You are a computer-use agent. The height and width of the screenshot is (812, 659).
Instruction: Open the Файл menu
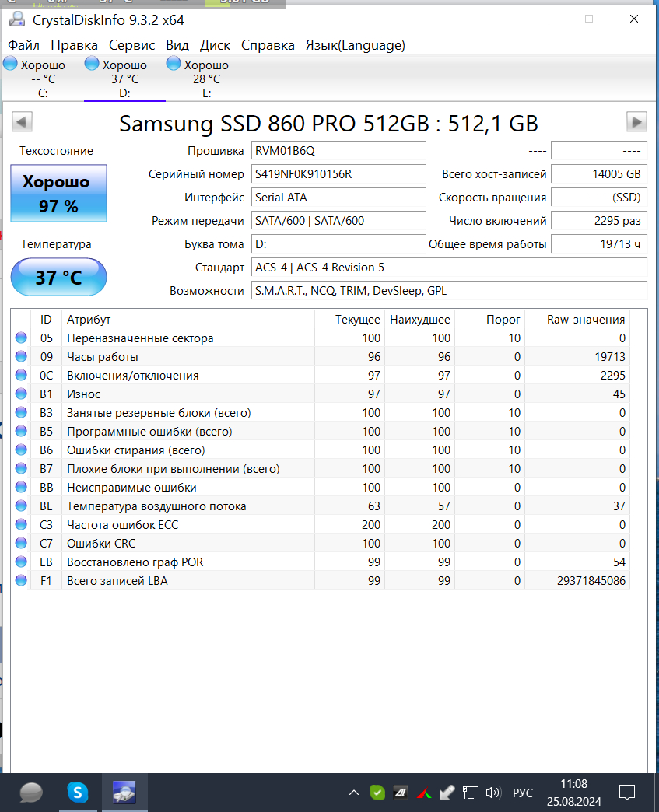coord(23,45)
